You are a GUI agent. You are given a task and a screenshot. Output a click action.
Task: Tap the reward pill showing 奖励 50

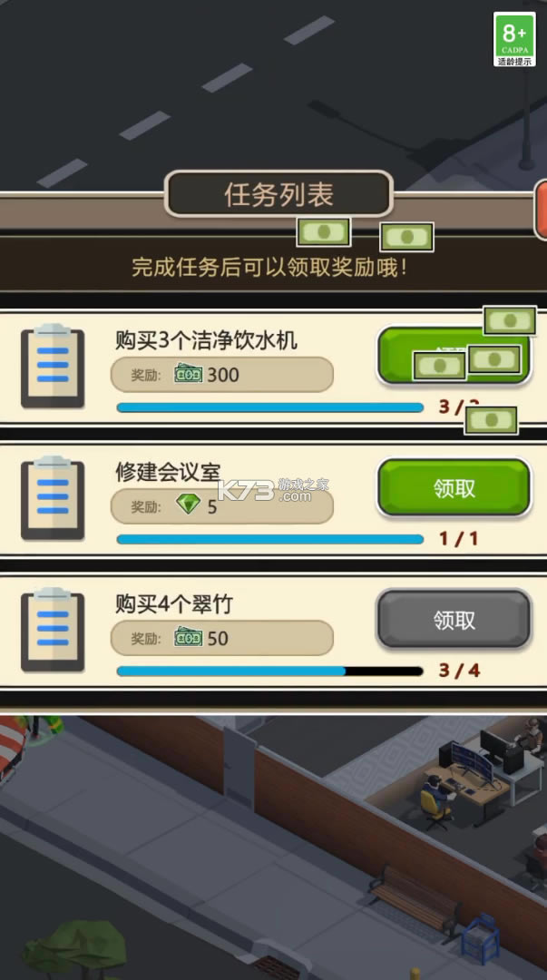click(x=222, y=638)
